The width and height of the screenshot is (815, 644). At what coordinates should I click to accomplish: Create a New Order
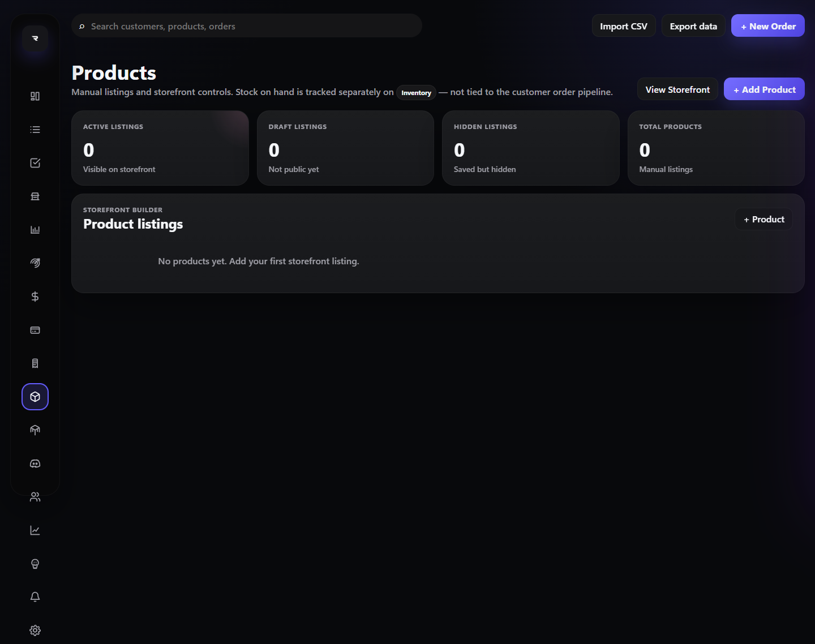(x=768, y=26)
